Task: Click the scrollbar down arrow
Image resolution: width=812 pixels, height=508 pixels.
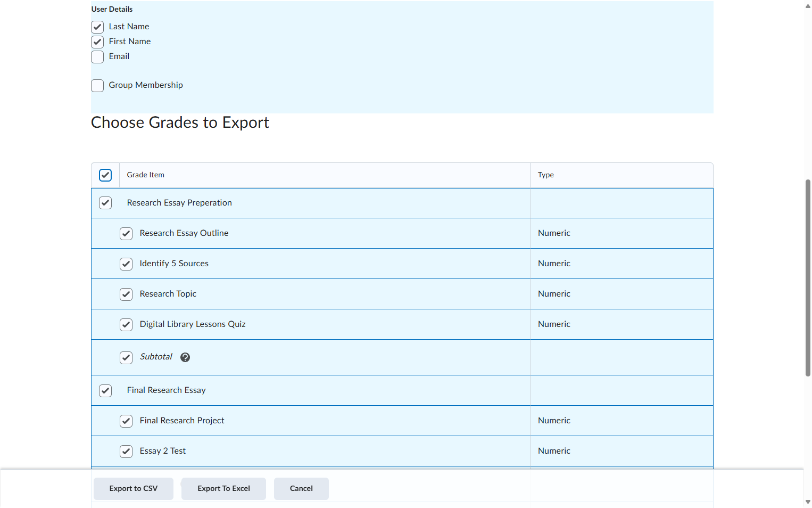Action: click(x=808, y=502)
